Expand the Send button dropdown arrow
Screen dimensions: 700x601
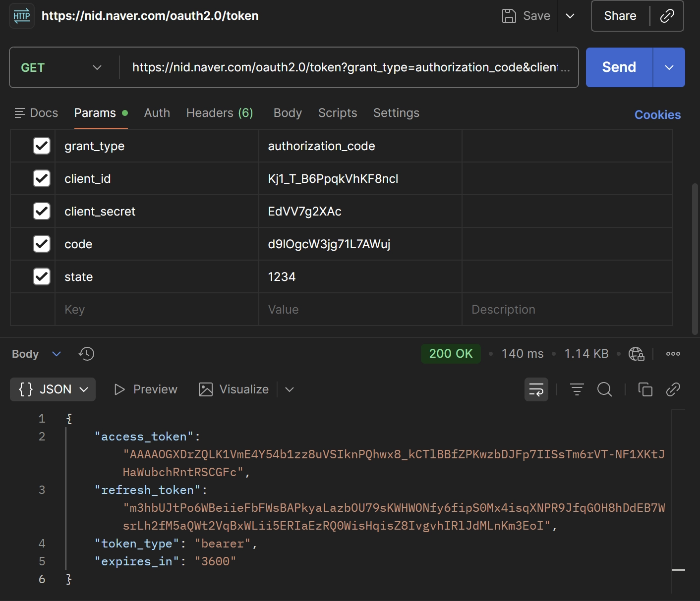[669, 67]
